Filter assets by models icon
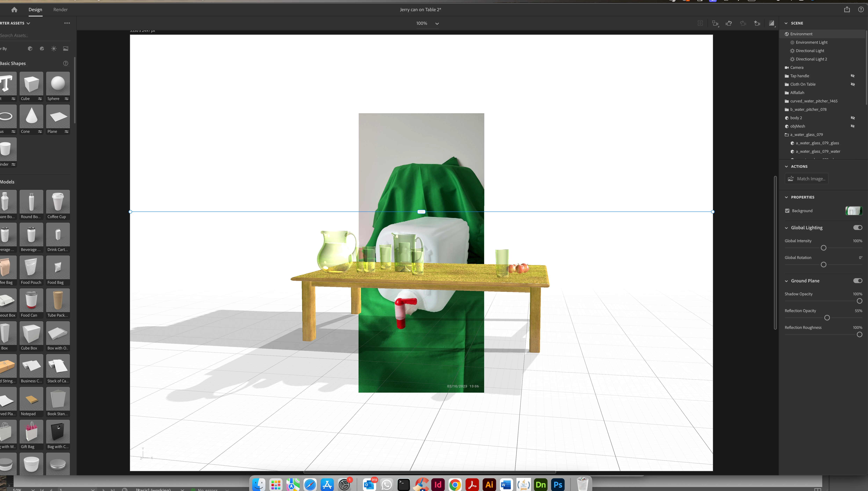The width and height of the screenshot is (868, 491). pyautogui.click(x=30, y=49)
